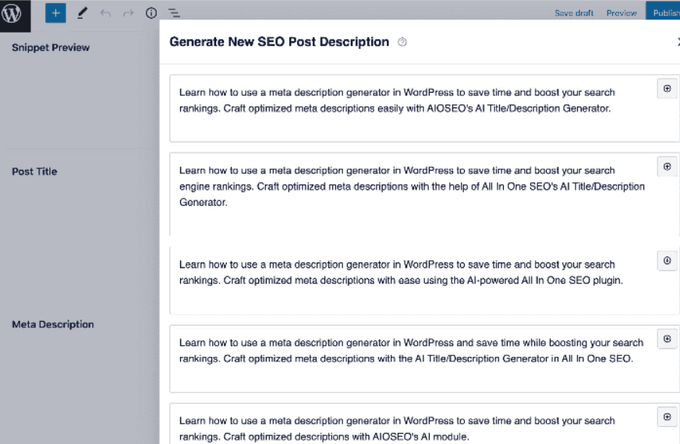Click the Undo arrow
Viewport: 680px width, 444px height.
[105, 14]
